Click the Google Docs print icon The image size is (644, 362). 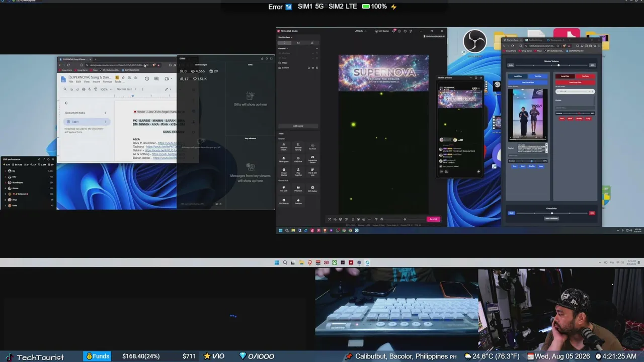83,89
